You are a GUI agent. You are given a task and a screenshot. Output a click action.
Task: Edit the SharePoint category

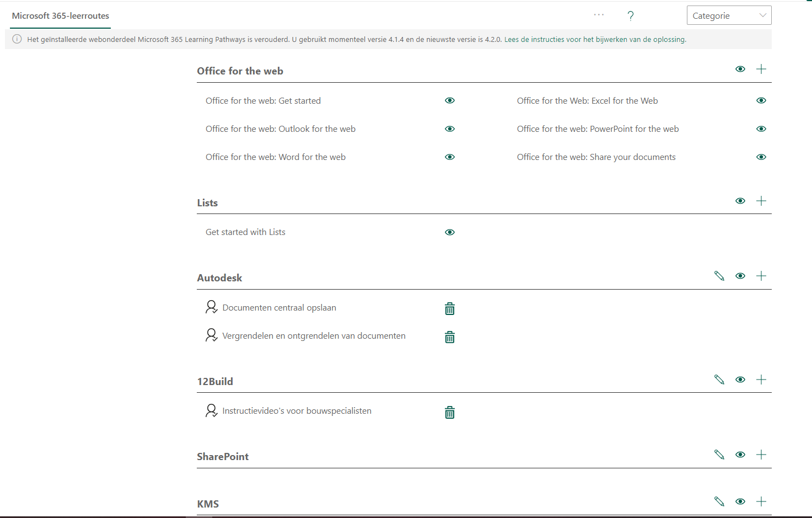click(719, 455)
